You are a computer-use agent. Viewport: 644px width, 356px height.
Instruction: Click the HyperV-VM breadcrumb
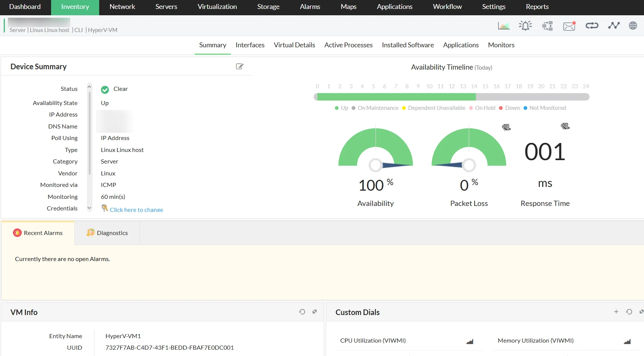point(103,30)
